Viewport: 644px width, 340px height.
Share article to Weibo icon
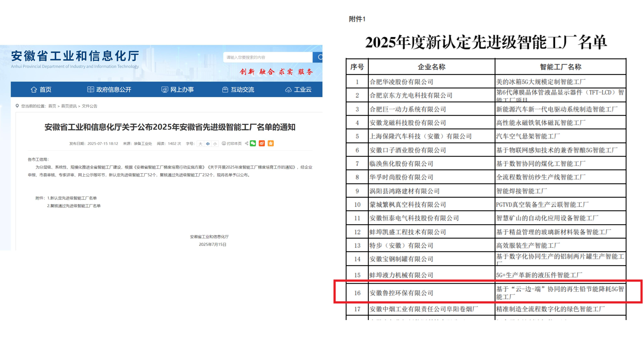tap(262, 143)
